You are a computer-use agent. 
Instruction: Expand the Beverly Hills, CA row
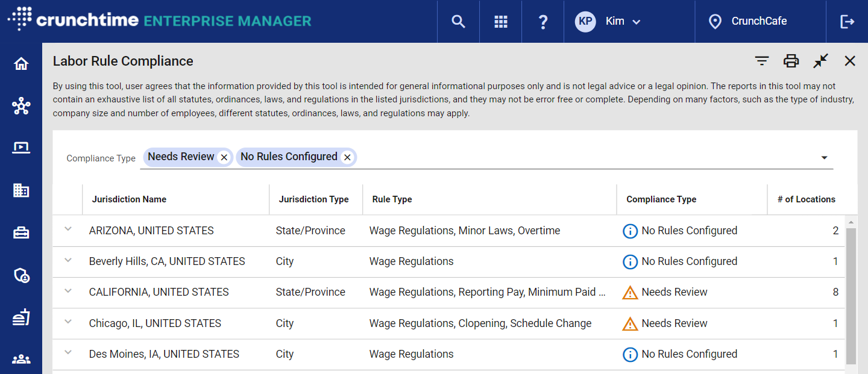[x=68, y=260]
